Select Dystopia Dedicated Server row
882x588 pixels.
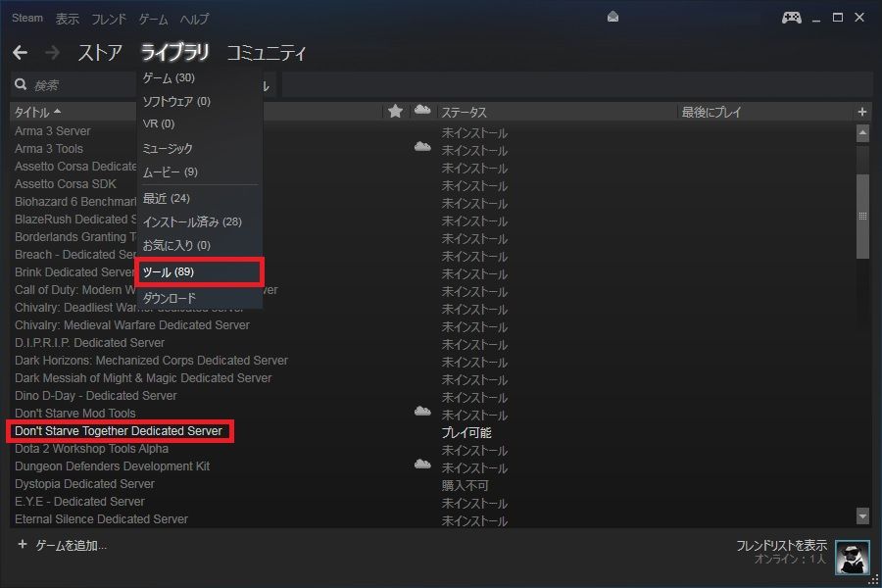coord(84,484)
